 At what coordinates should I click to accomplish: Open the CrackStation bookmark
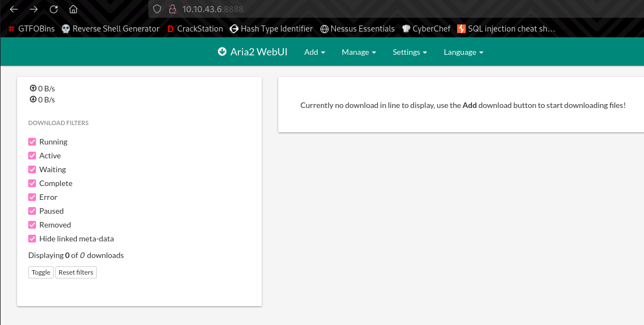[195, 29]
